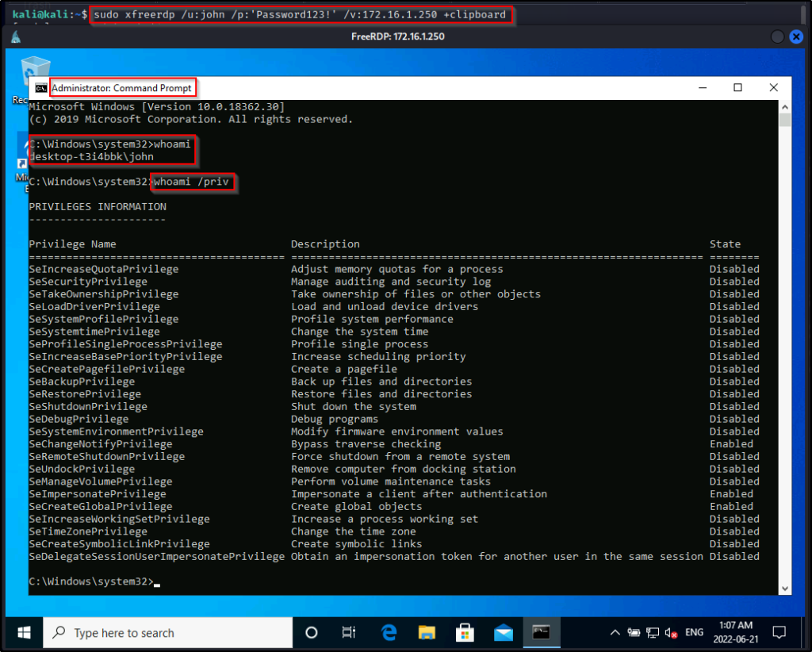Open the network status tray icon
Viewport: 812px width, 652px height.
[653, 632]
